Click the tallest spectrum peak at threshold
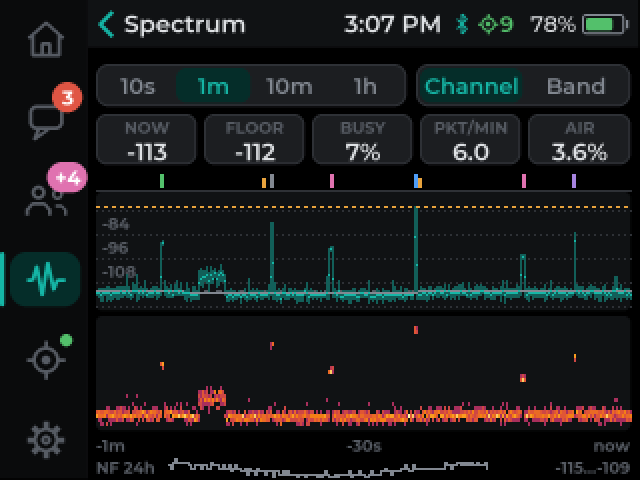Screen dimensions: 640x480 pyautogui.click(x=416, y=249)
